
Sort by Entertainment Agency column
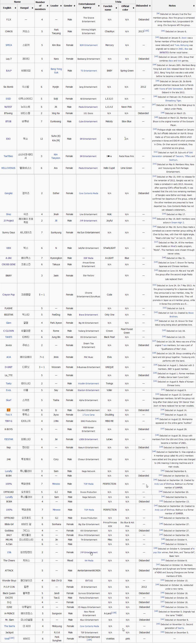[99, 6]
